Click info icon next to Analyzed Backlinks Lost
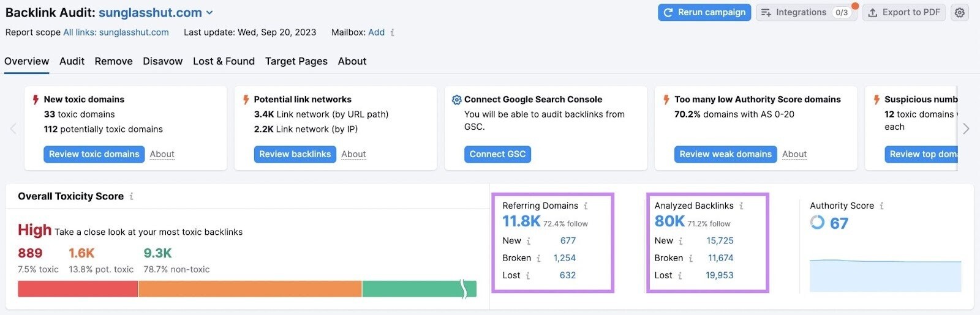The height and width of the screenshot is (315, 980). coord(680,276)
